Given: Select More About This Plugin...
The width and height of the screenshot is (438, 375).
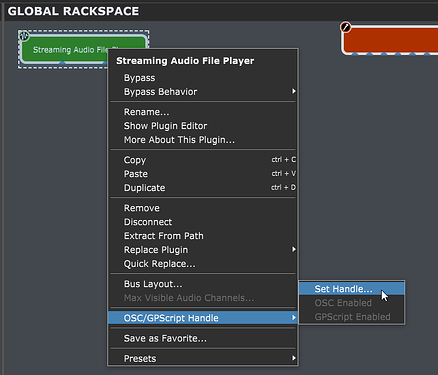Looking at the screenshot, I should [x=203, y=140].
